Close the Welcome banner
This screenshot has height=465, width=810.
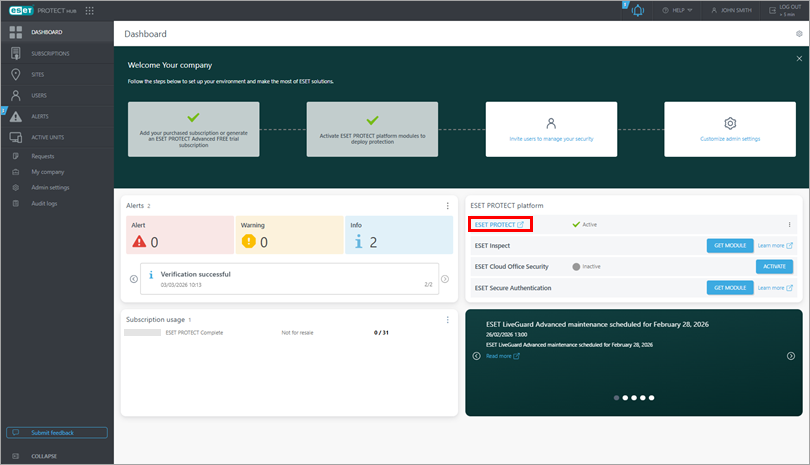pos(797,58)
